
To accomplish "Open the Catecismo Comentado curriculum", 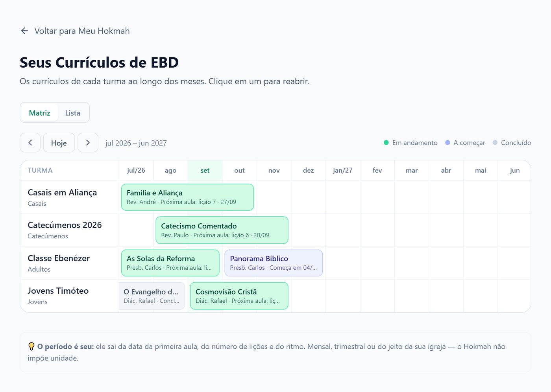I will 222,230.
